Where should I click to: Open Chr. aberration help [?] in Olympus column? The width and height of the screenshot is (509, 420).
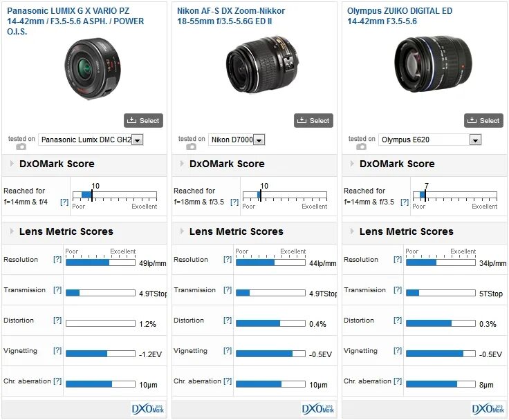(x=398, y=381)
